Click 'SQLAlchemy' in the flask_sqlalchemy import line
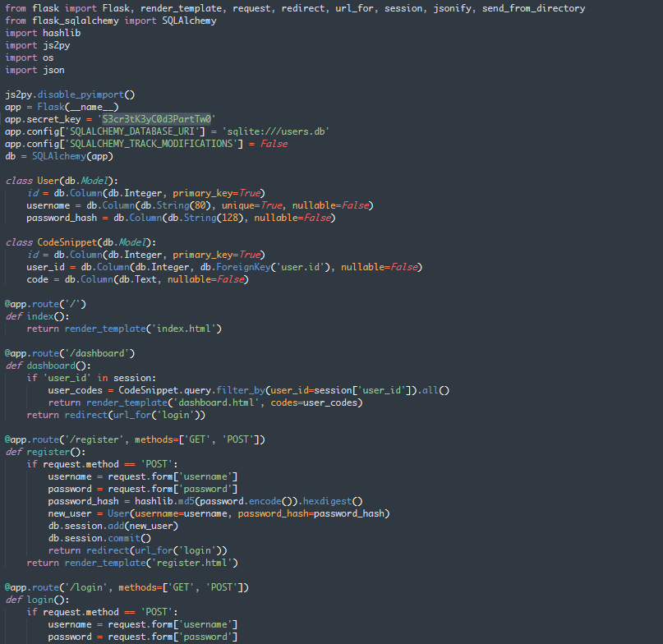Image resolution: width=663 pixels, height=644 pixels. [189, 21]
